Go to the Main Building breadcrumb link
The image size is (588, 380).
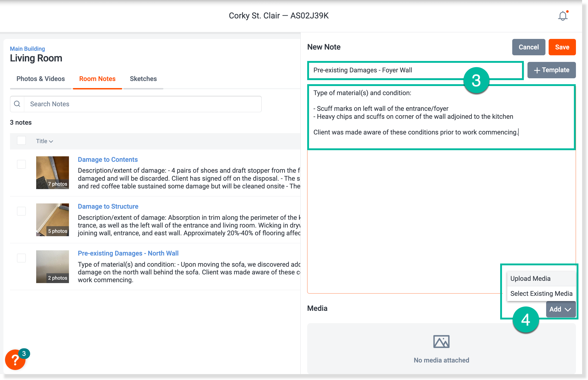pyautogui.click(x=27, y=49)
